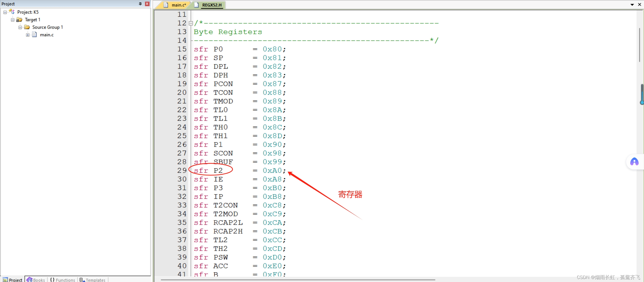Screen dimensions: 644x282
Task: Collapse the Project: K5 tree node
Action: tap(5, 12)
